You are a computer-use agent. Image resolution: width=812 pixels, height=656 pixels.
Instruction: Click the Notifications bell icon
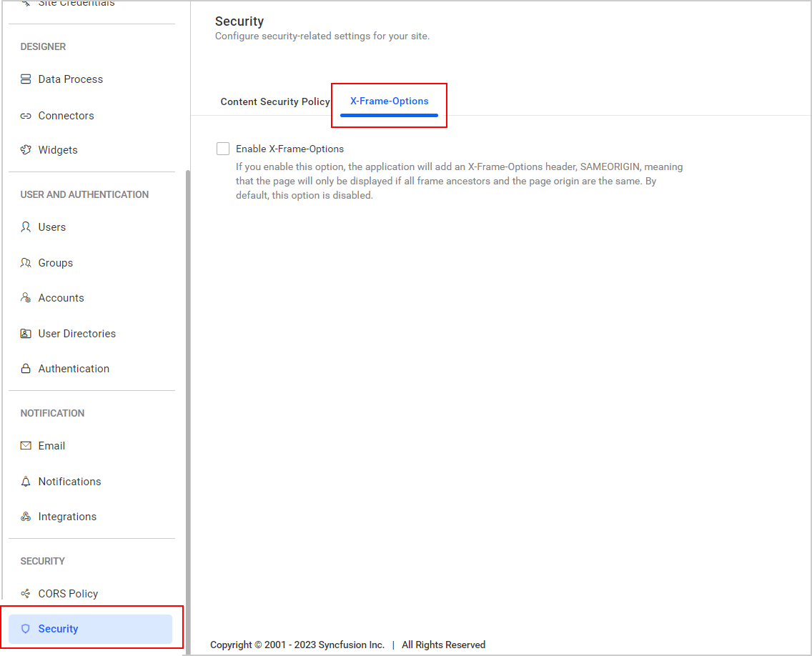coord(26,481)
